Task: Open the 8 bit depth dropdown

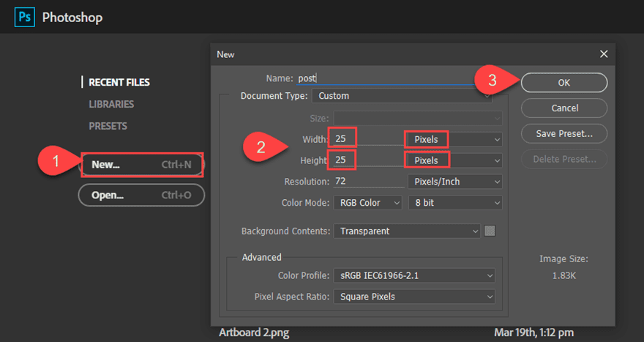Action: click(x=455, y=203)
